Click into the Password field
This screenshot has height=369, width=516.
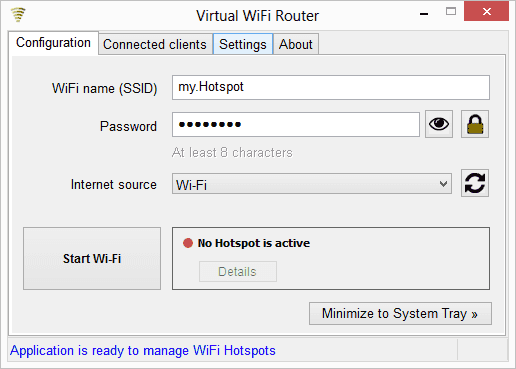pos(296,124)
